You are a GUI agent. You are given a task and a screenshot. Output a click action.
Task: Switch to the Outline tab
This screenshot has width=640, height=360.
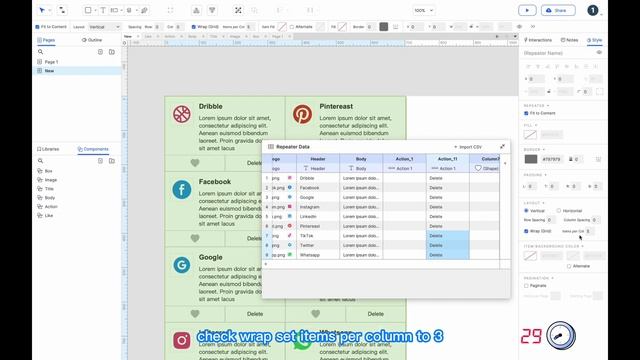point(92,40)
